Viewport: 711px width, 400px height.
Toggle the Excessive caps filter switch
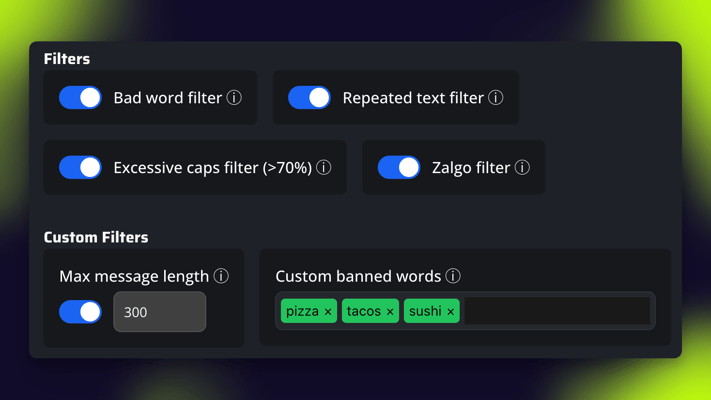coord(80,168)
